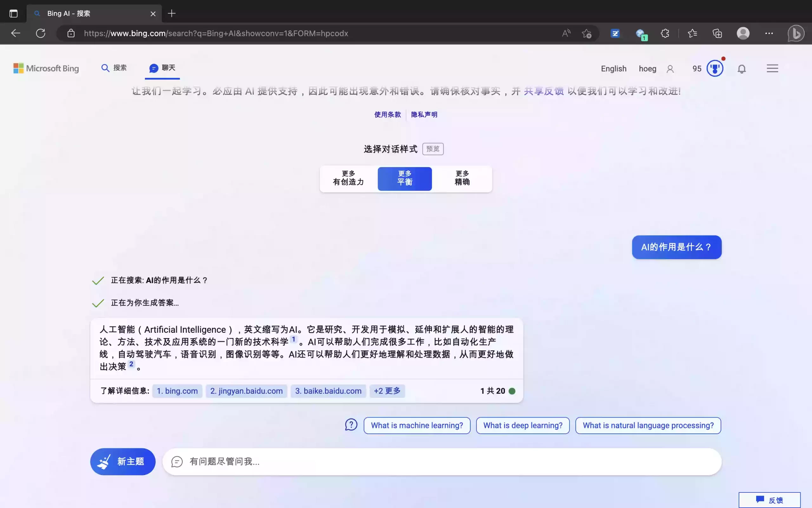Open a new browser tab
812x508 pixels.
[172, 13]
